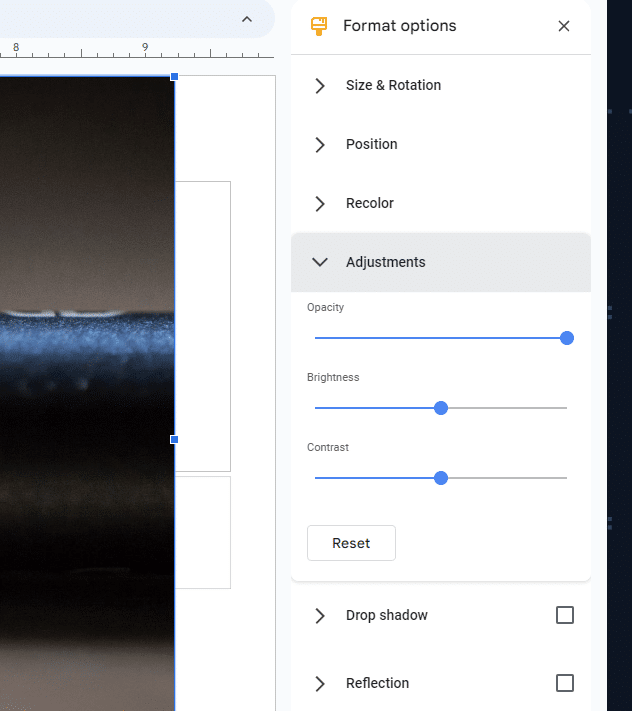Enable the Drop shadow checkbox
This screenshot has height=711, width=632.
pyautogui.click(x=564, y=615)
